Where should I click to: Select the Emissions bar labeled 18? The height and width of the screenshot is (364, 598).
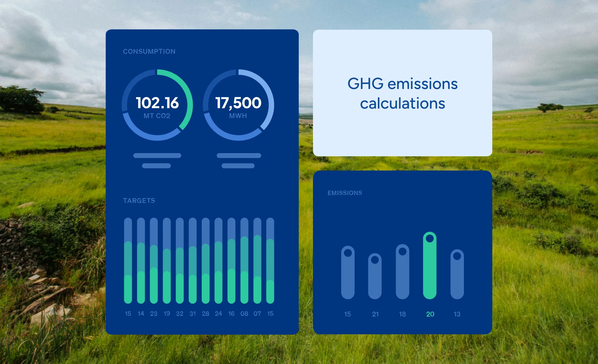(403, 272)
